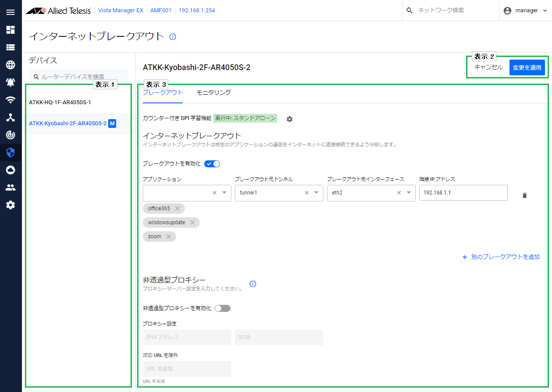The height and width of the screenshot is (392, 552).
Task: Enable the 非透過型プロキシー toggle switch
Action: click(x=222, y=308)
